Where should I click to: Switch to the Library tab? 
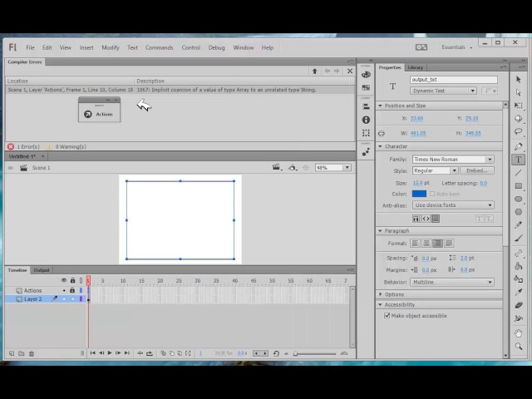tap(416, 67)
